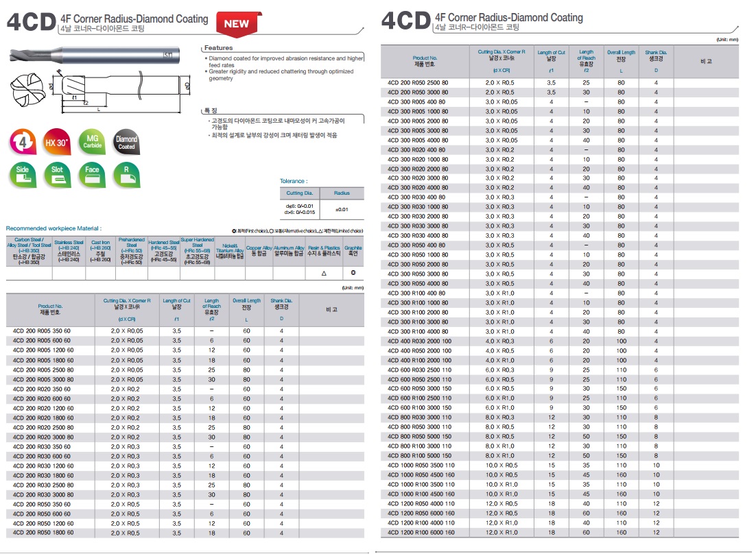Select the Diamond Coated icon

(126, 142)
